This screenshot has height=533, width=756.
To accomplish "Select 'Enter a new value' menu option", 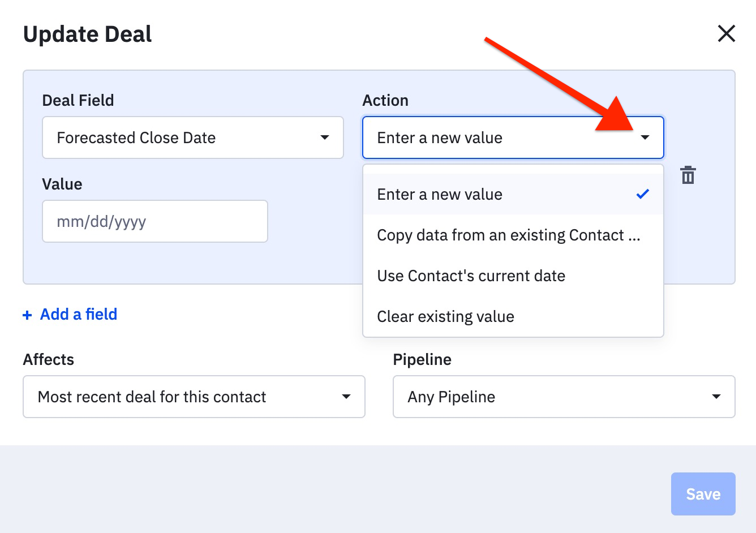I will coord(440,194).
